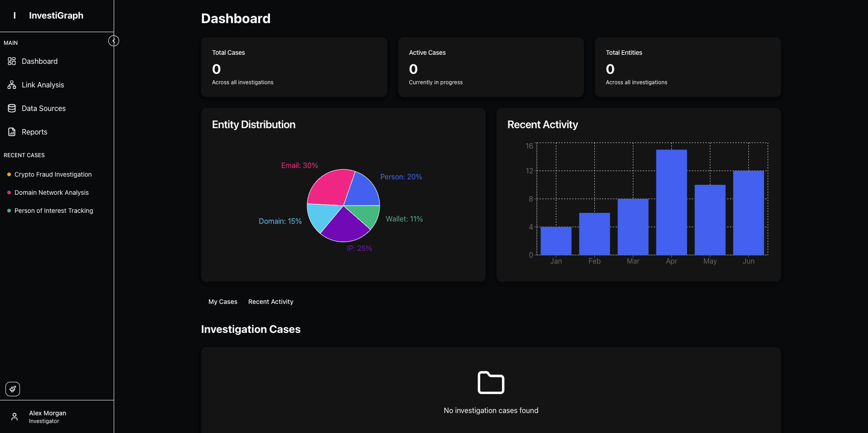Click the Alex Morgan user avatar icon
Viewport: 868px width, 433px height.
click(x=14, y=417)
